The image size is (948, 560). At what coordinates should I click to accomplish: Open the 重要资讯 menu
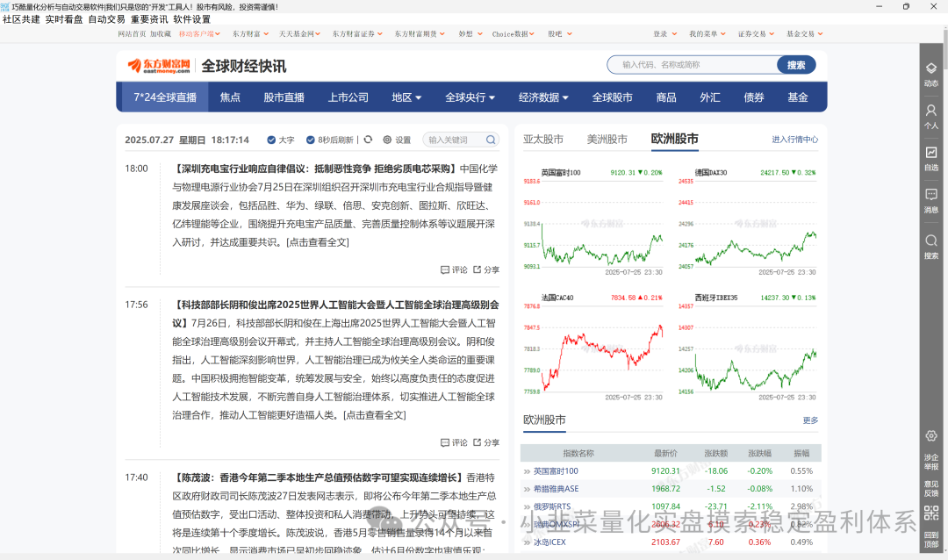pos(149,19)
